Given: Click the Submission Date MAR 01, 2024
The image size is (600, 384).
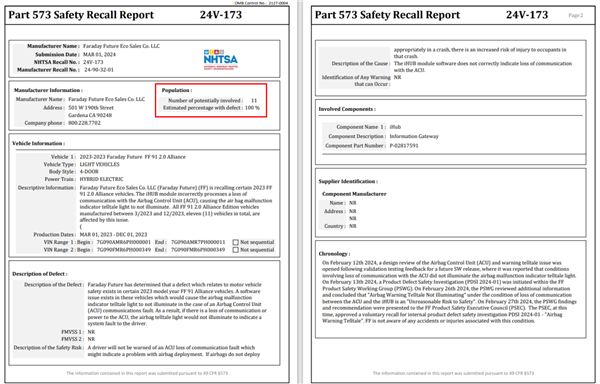Looking at the screenshot, I should click(x=99, y=54).
